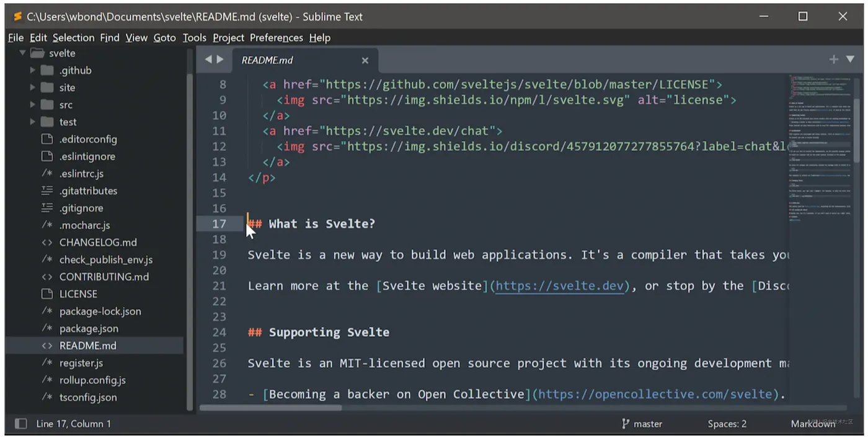This screenshot has width=868, height=440.
Task: Click the CHANGELOG.md markup icon
Action: click(46, 243)
